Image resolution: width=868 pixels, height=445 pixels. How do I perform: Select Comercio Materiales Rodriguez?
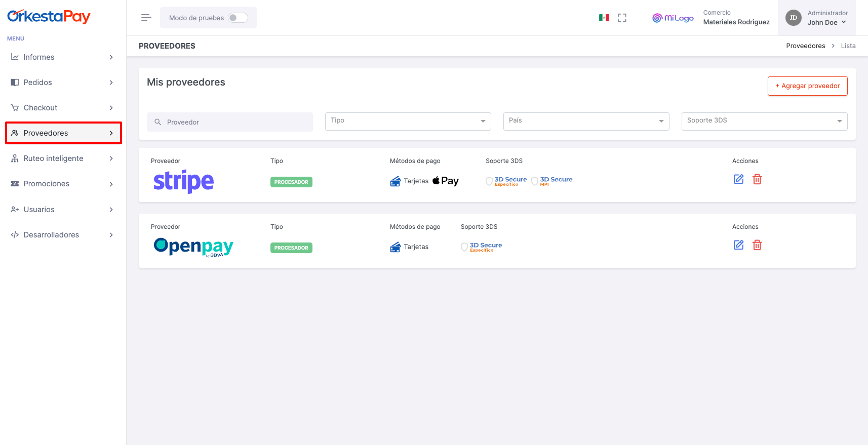tap(736, 18)
